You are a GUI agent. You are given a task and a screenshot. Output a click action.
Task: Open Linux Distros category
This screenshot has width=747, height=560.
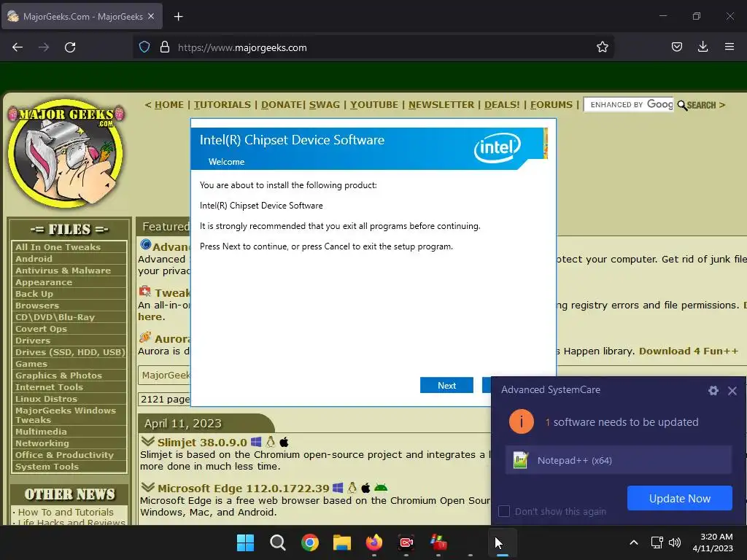pos(46,399)
